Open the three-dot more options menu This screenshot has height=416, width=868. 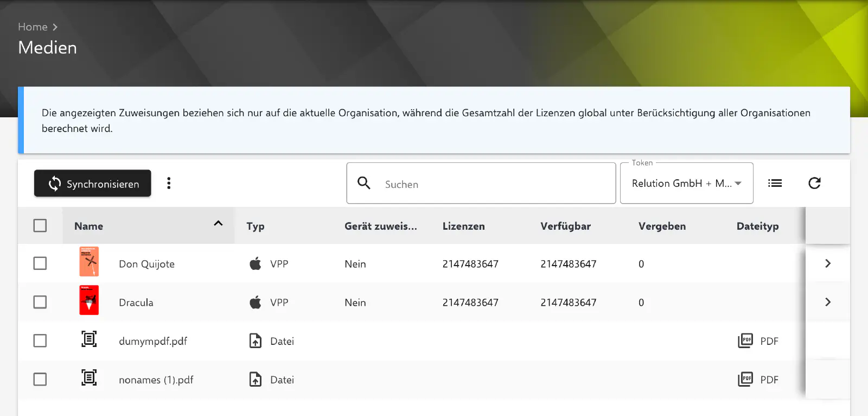point(169,183)
